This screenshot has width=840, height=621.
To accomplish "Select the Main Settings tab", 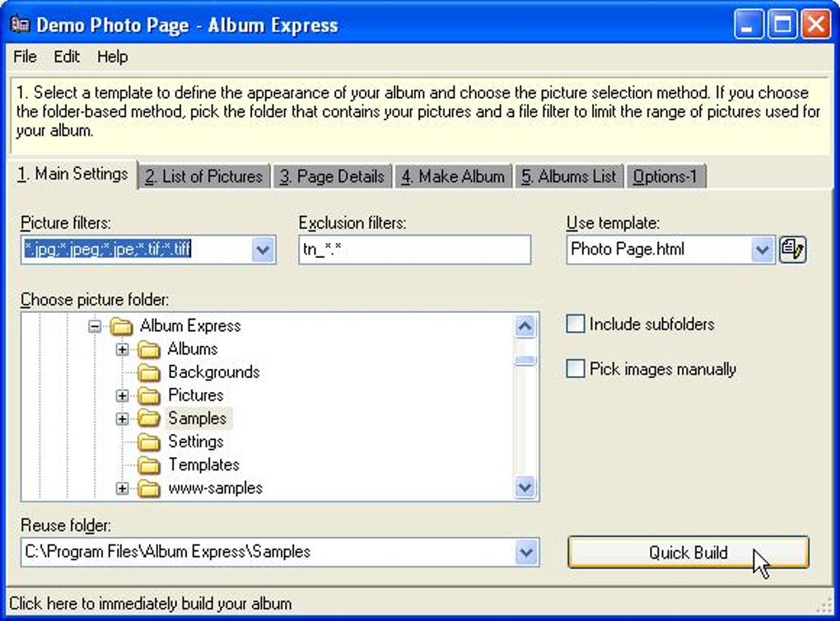I will click(72, 174).
